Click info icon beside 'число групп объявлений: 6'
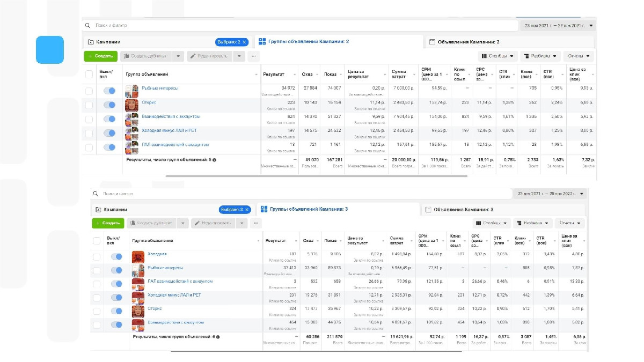The width and height of the screenshot is (644, 362). click(218, 337)
